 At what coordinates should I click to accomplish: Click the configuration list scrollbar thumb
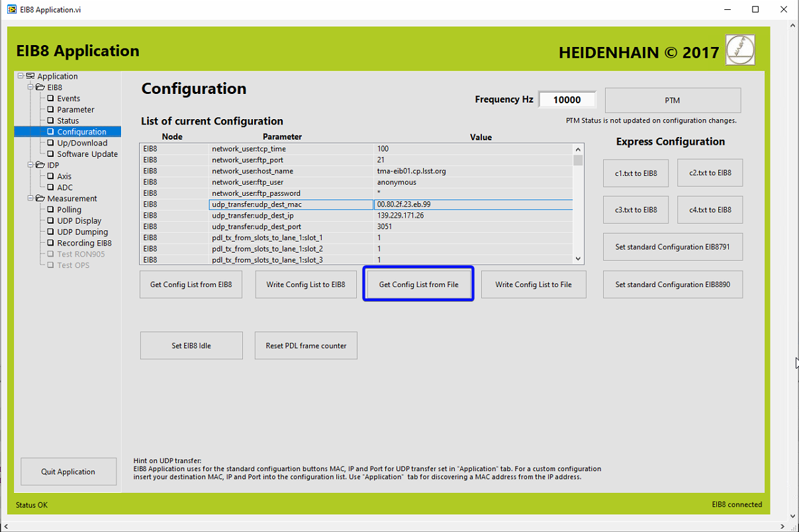pos(578,160)
